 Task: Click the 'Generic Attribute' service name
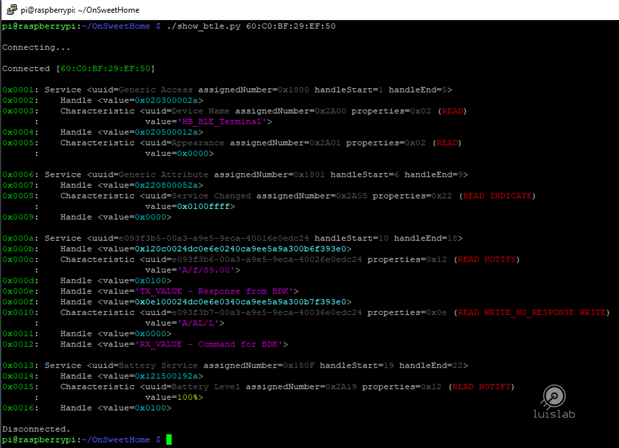click(x=163, y=175)
